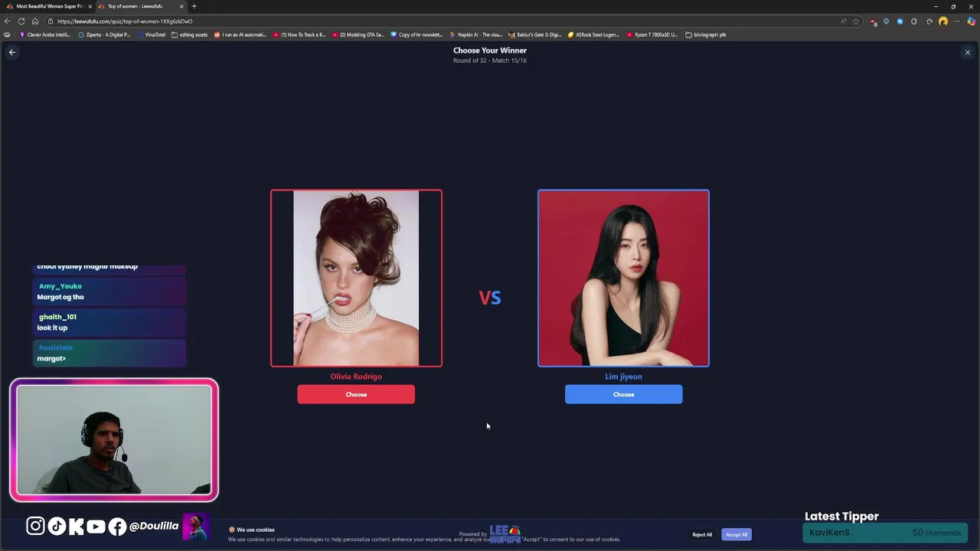Open the 'Napkin AI - The visu...' bookmark
The image size is (980, 551).
475,34
